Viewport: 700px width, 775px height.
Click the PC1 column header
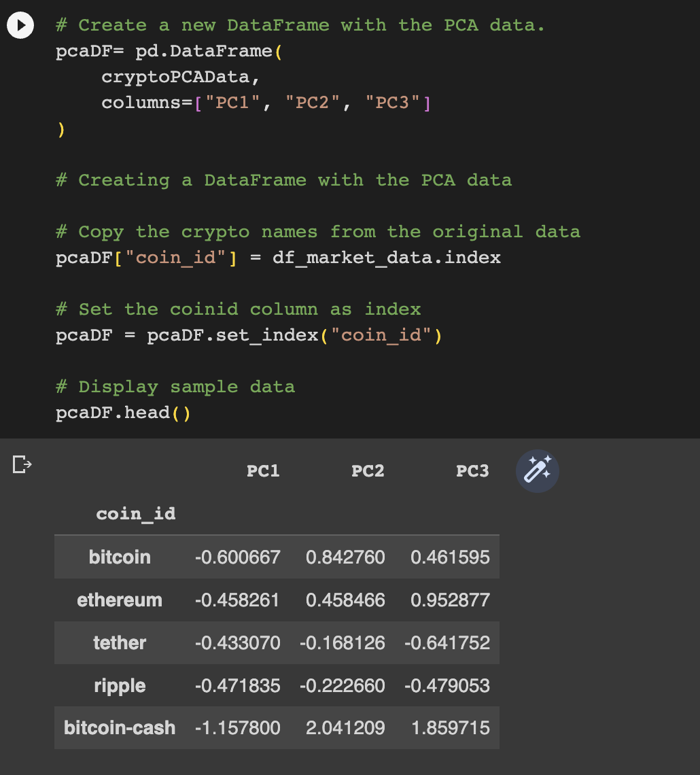coord(263,470)
